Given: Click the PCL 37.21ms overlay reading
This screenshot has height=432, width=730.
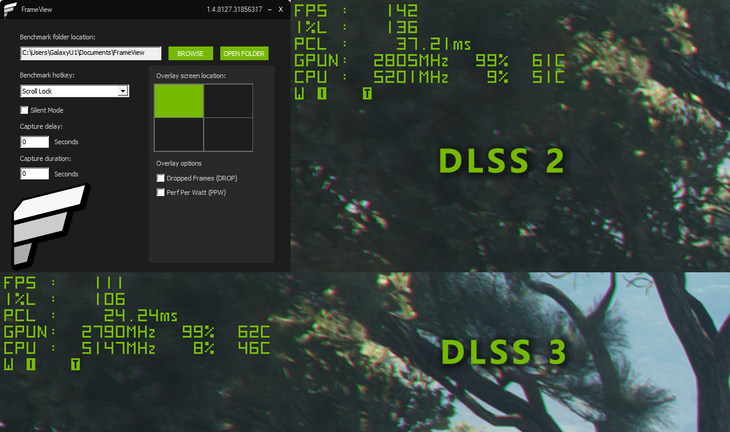Looking at the screenshot, I should tap(433, 44).
